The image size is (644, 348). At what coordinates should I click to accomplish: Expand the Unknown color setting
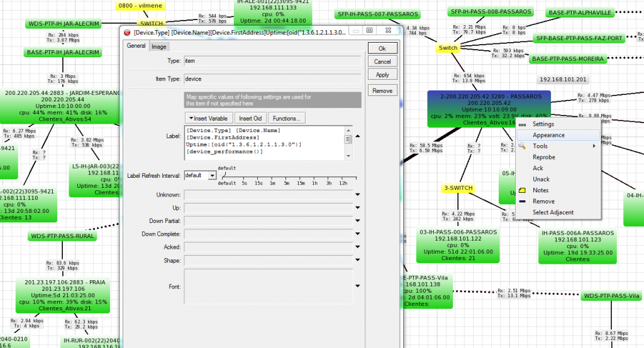357,195
